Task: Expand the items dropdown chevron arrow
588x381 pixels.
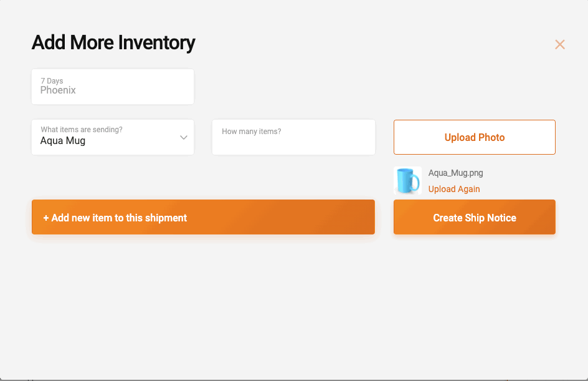Action: pyautogui.click(x=184, y=137)
